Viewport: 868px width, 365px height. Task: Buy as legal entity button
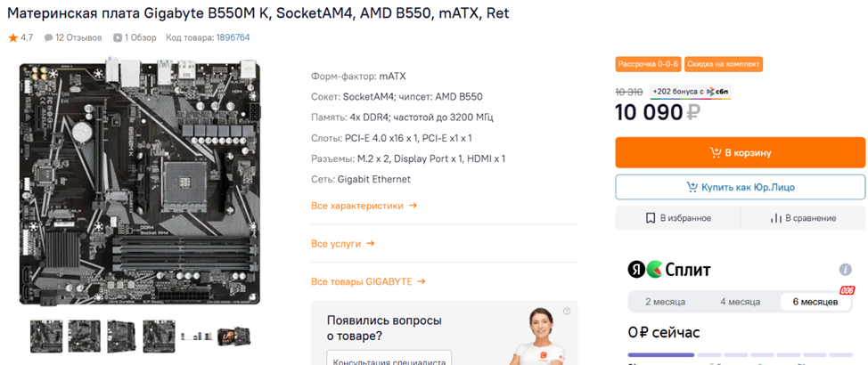pyautogui.click(x=740, y=187)
